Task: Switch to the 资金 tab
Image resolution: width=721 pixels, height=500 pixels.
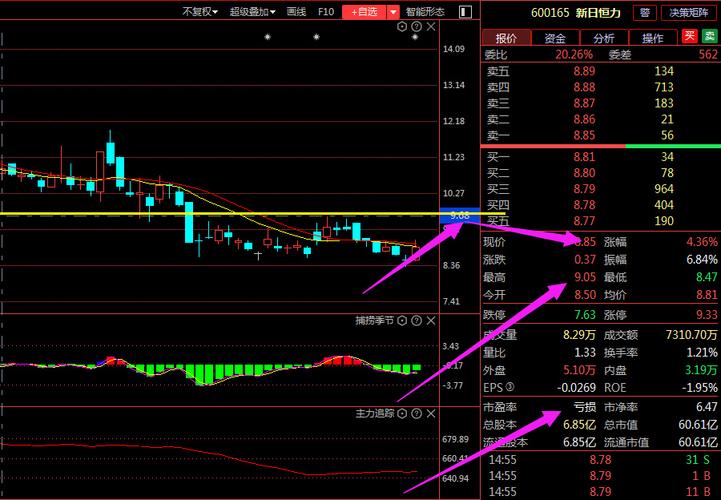Action: pos(555,38)
